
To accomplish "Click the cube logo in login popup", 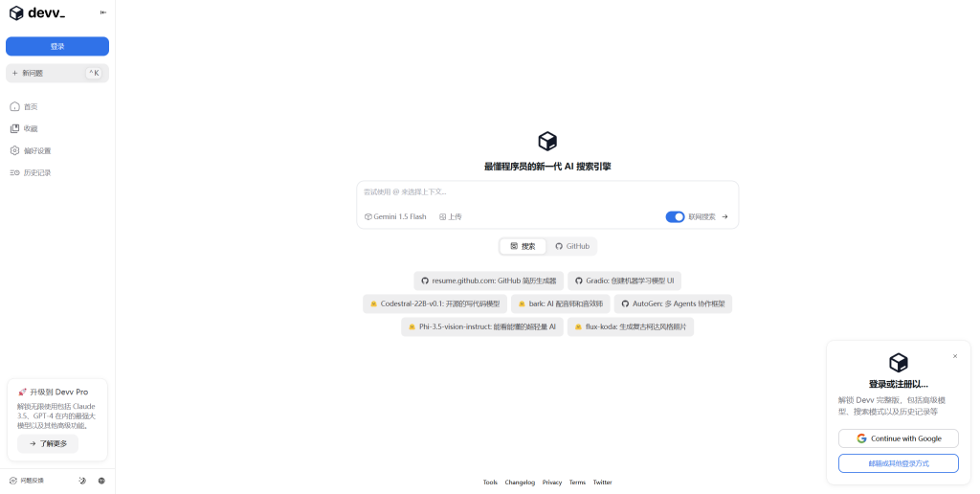I will (898, 363).
